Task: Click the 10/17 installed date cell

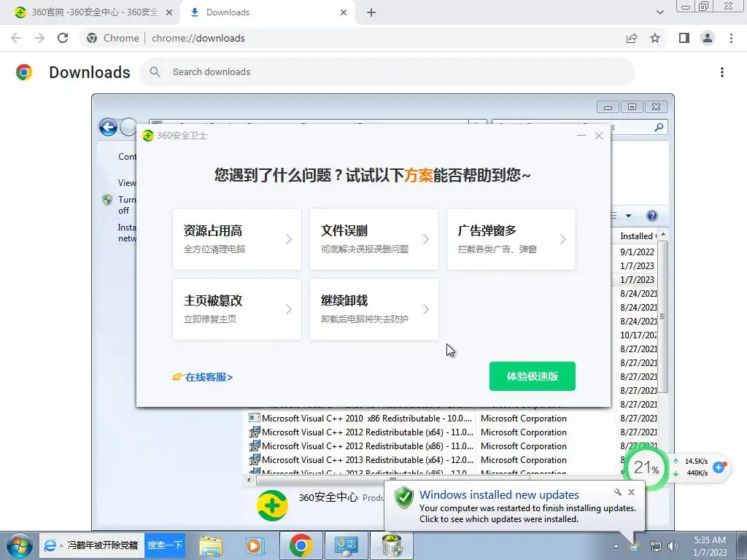Action: coord(638,335)
